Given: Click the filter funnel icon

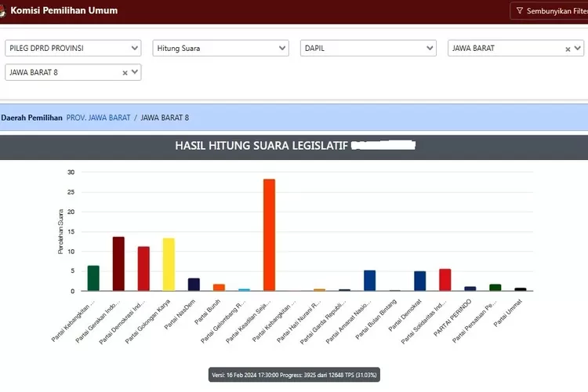Looking at the screenshot, I should (519, 10).
